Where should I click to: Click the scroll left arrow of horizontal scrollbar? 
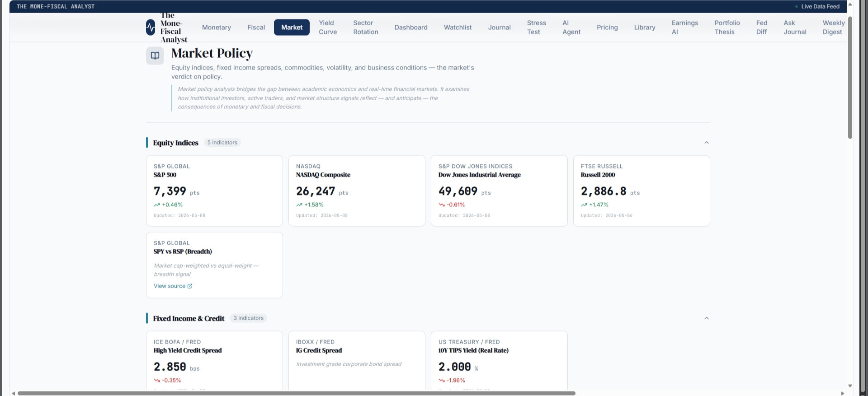tap(14, 393)
